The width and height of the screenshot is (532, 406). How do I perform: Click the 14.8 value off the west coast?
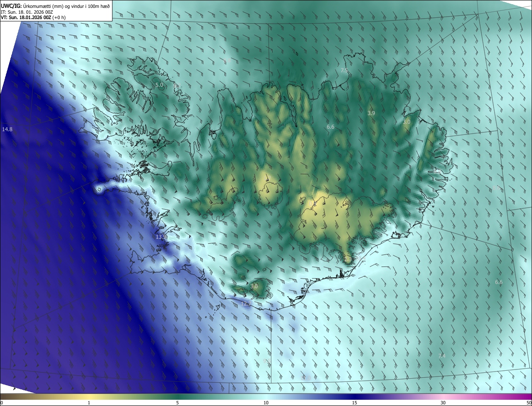click(x=7, y=130)
